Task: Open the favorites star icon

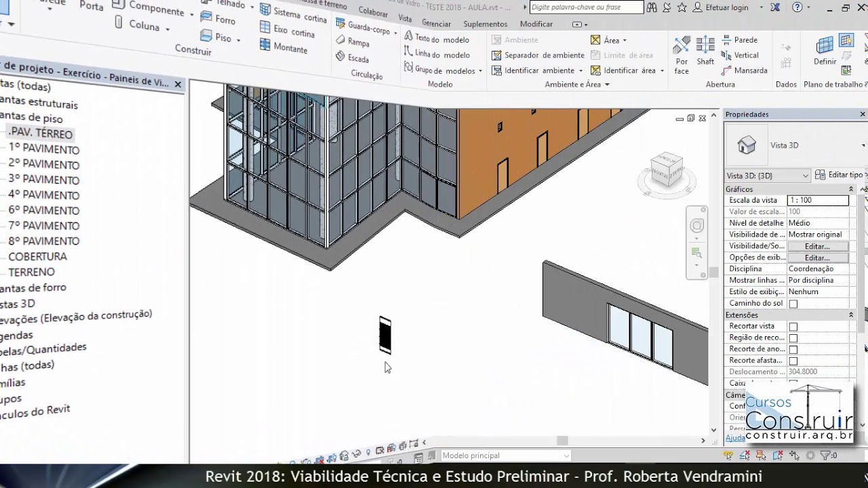Action: point(682,7)
